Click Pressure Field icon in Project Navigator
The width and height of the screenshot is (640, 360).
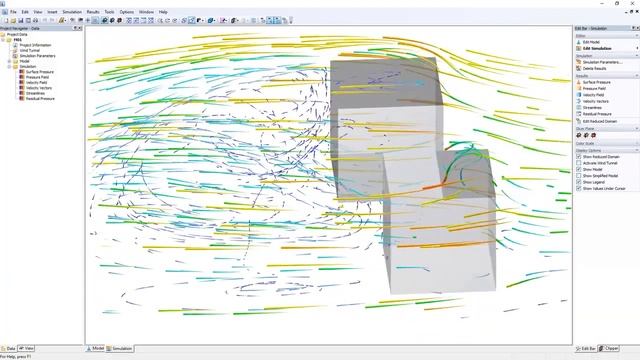click(x=22, y=77)
